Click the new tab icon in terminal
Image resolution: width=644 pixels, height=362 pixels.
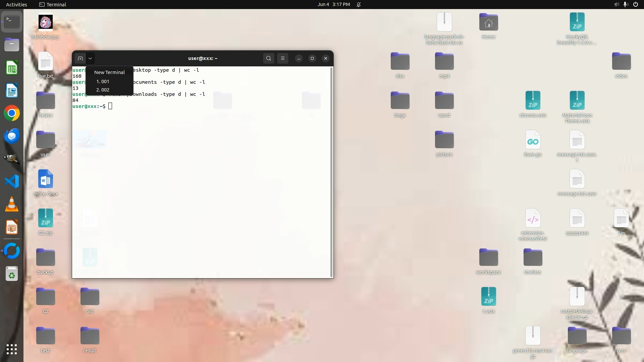[80, 58]
